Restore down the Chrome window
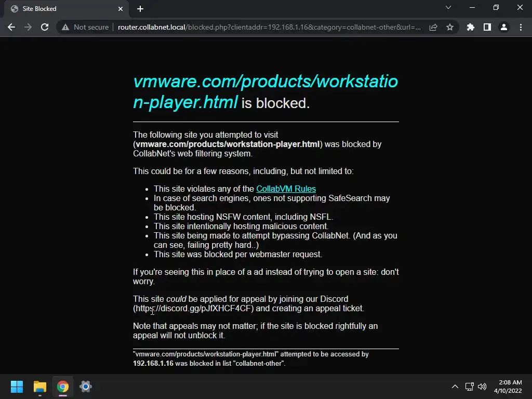This screenshot has width=532, height=399. click(x=496, y=7)
